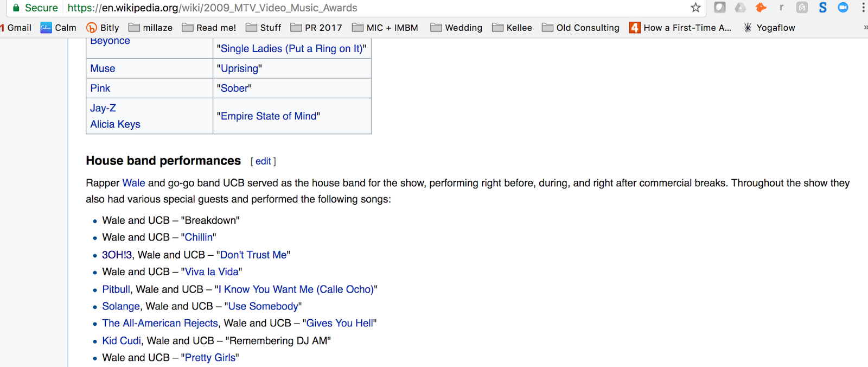Click the 'House band performances' heading
This screenshot has height=367, width=868.
click(x=163, y=161)
